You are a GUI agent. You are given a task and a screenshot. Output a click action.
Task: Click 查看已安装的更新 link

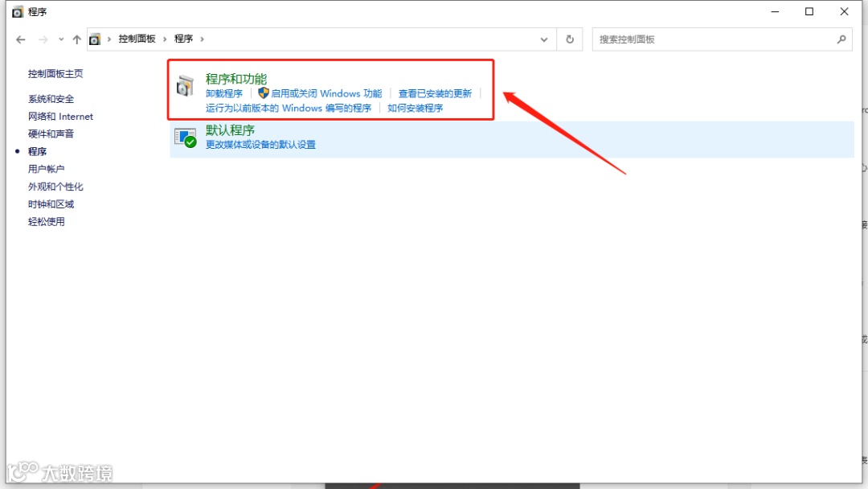point(435,93)
